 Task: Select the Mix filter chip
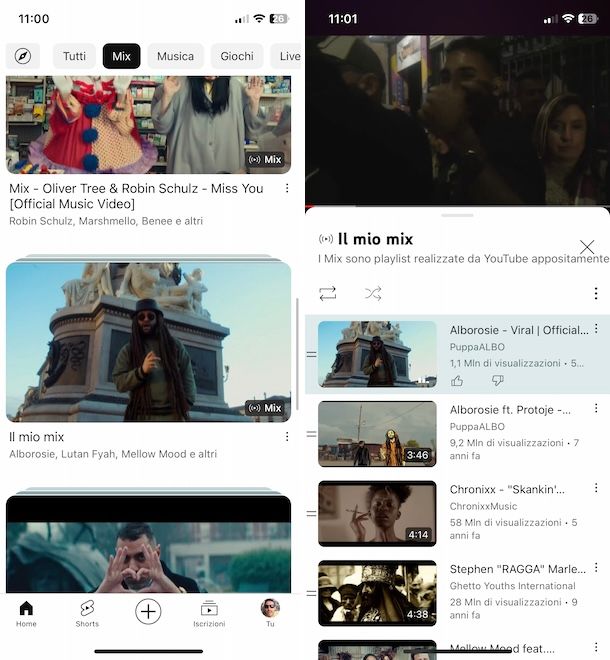(121, 56)
